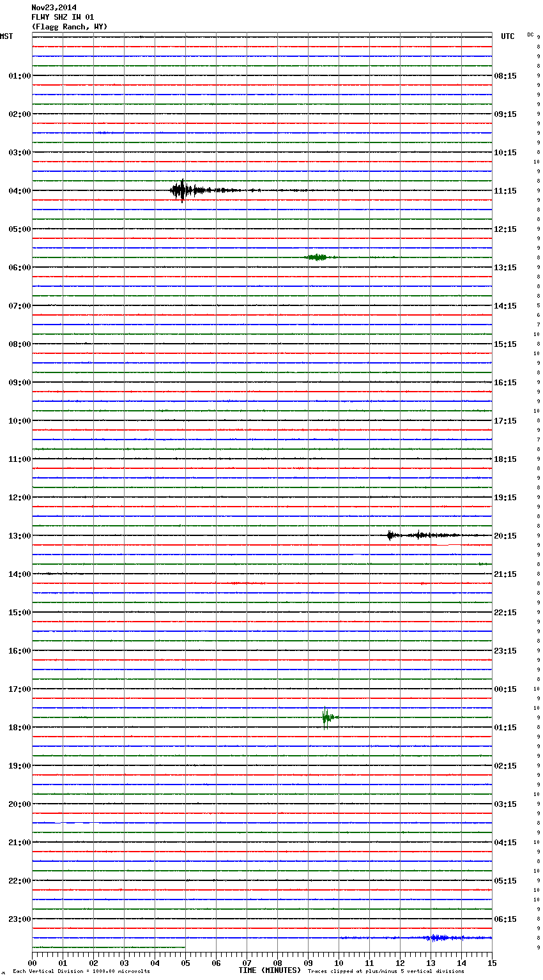Select the 23:00 MST time label

(x=20, y=919)
